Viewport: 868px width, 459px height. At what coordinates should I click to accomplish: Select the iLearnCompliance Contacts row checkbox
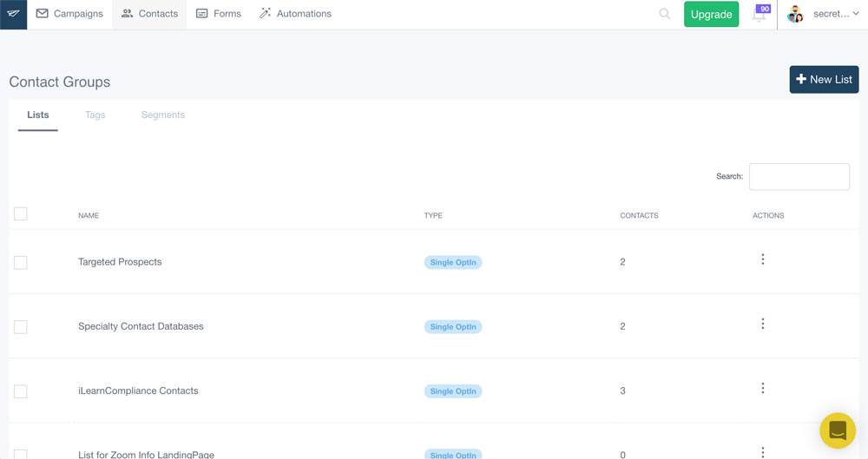click(21, 391)
